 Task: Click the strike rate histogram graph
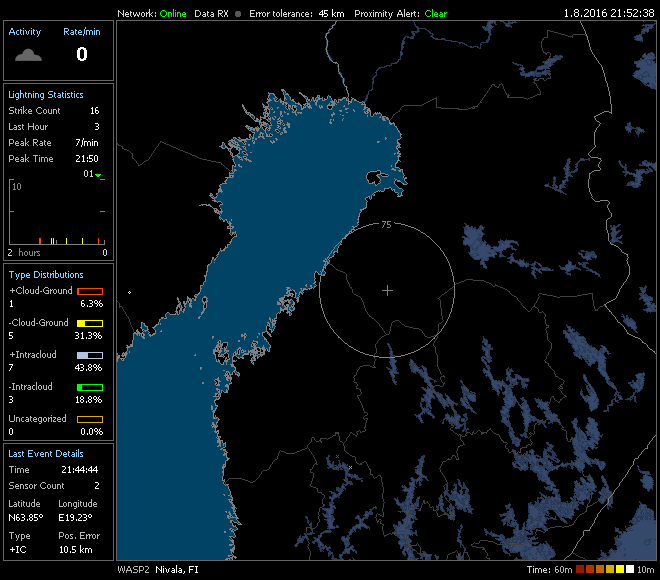click(57, 212)
